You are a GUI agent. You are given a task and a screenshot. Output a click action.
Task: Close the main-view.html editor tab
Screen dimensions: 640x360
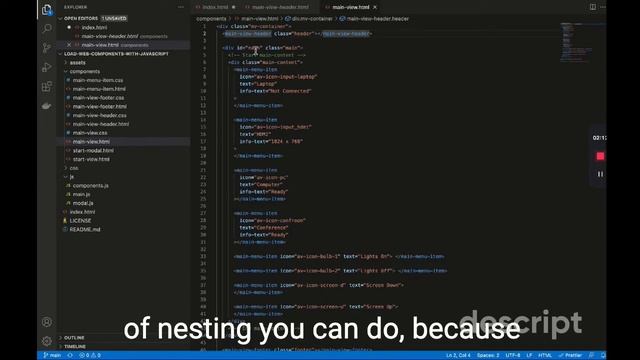pyautogui.click(x=375, y=7)
